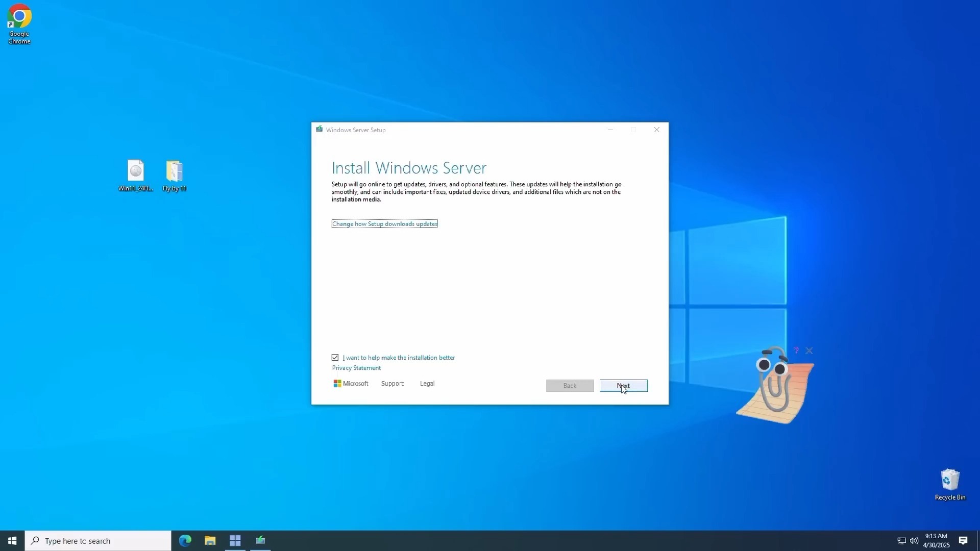Click Clippy's question mark help icon
Screen dimensions: 980x551
click(x=796, y=351)
